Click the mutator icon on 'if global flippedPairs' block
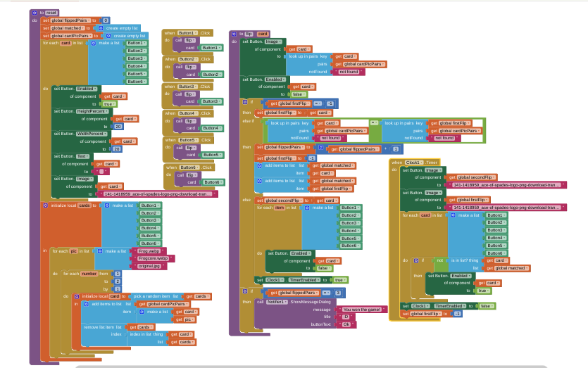The height and width of the screenshot is (368, 588). 244,292
